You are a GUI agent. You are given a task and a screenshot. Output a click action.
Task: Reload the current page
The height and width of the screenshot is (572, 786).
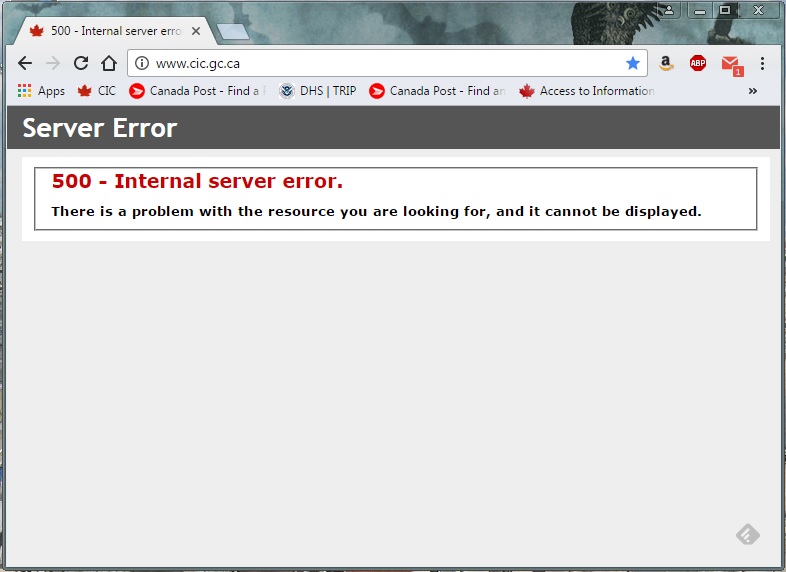coord(81,63)
